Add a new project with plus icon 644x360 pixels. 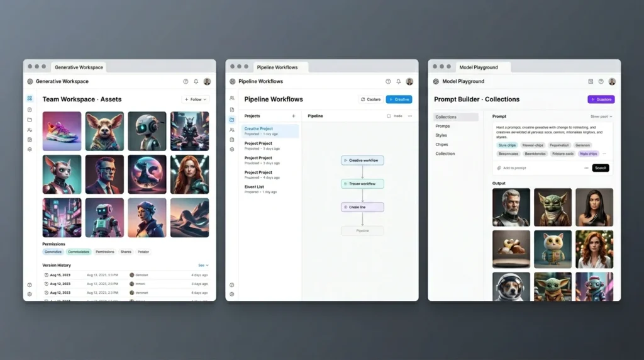click(293, 116)
